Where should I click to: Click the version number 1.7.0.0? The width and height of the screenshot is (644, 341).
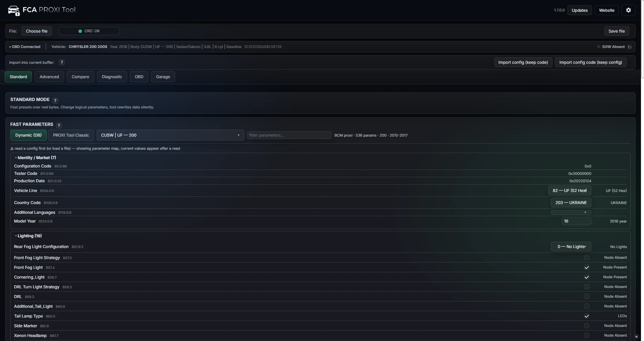coord(559,10)
